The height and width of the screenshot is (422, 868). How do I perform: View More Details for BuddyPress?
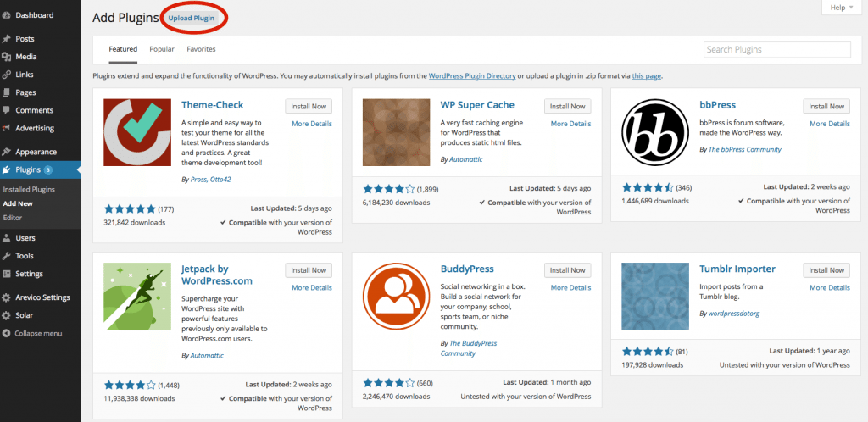click(570, 287)
